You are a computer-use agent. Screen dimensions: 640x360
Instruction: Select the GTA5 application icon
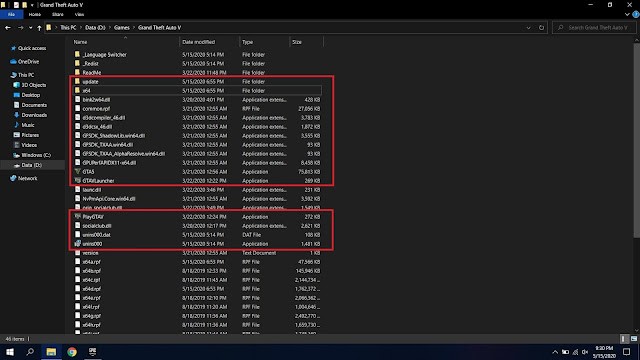click(78, 171)
